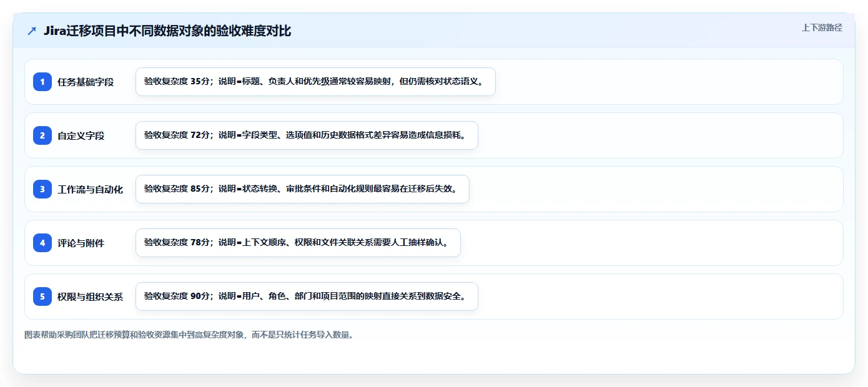Viewport: 868px width, 387px height.
Task: Open the 验收复杂度 90分 description box
Action: click(x=307, y=296)
